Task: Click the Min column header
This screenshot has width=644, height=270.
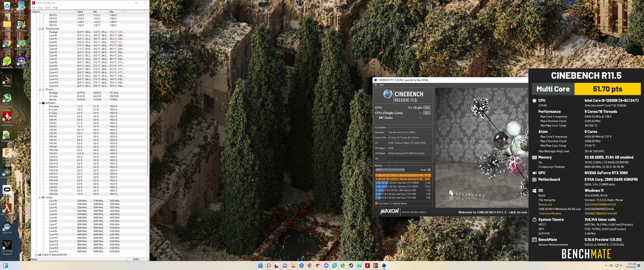Action: point(100,12)
